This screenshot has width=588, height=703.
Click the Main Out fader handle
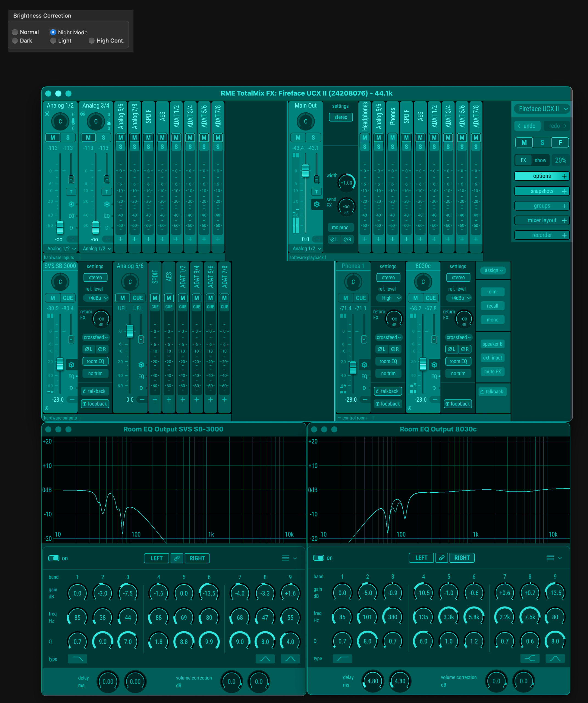click(306, 171)
